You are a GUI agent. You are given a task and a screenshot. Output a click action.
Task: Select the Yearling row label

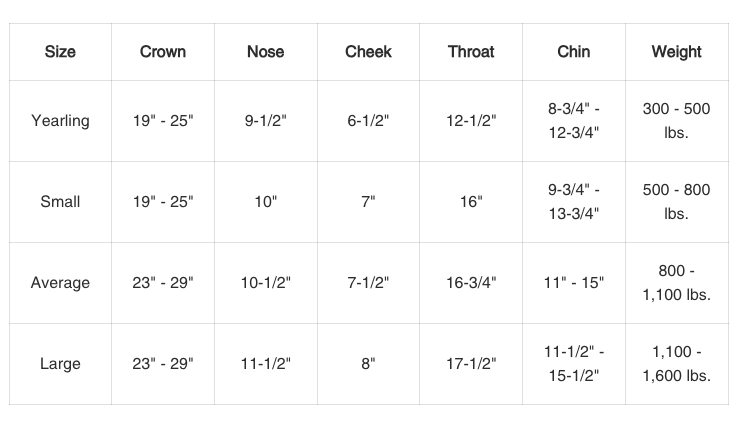[x=60, y=121]
